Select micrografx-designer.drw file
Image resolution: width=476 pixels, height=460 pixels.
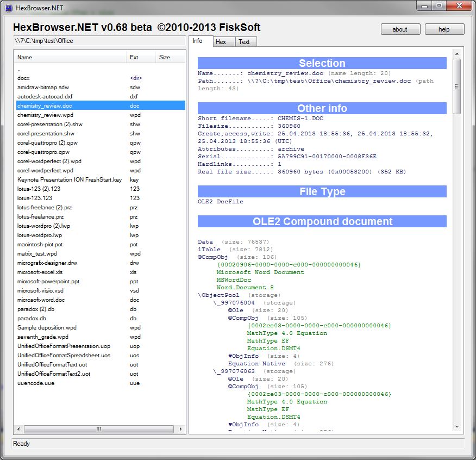pos(101,263)
